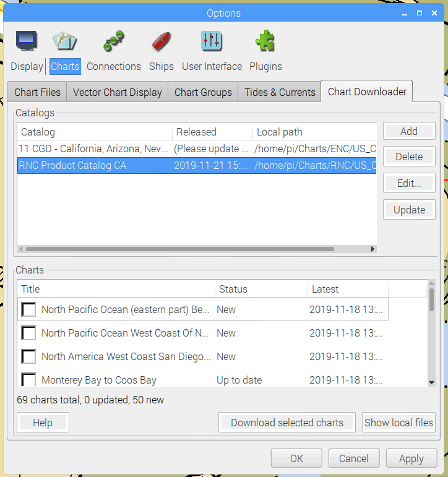Click the (Please update ... released cell

pyautogui.click(x=211, y=148)
